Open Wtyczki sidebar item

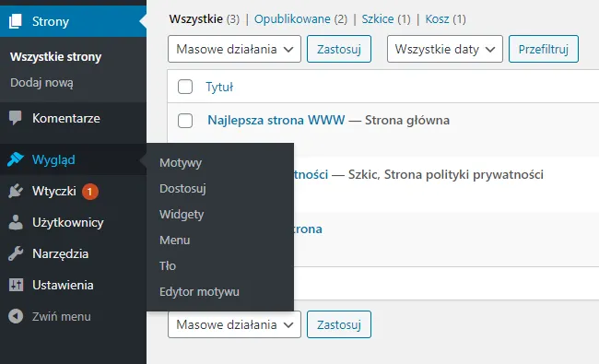(73, 191)
